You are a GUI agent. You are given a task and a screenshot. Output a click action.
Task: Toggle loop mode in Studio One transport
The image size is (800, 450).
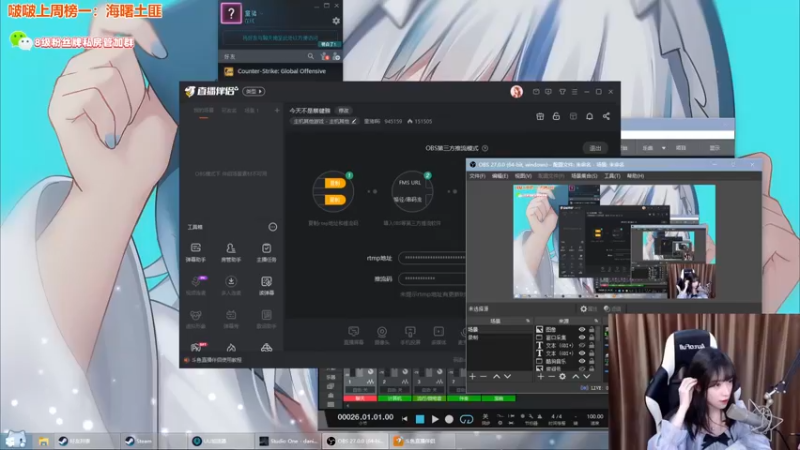coord(466,419)
